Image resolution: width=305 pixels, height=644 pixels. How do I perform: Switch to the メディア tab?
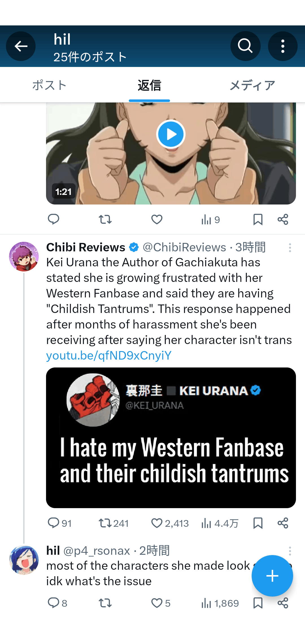[x=252, y=85]
